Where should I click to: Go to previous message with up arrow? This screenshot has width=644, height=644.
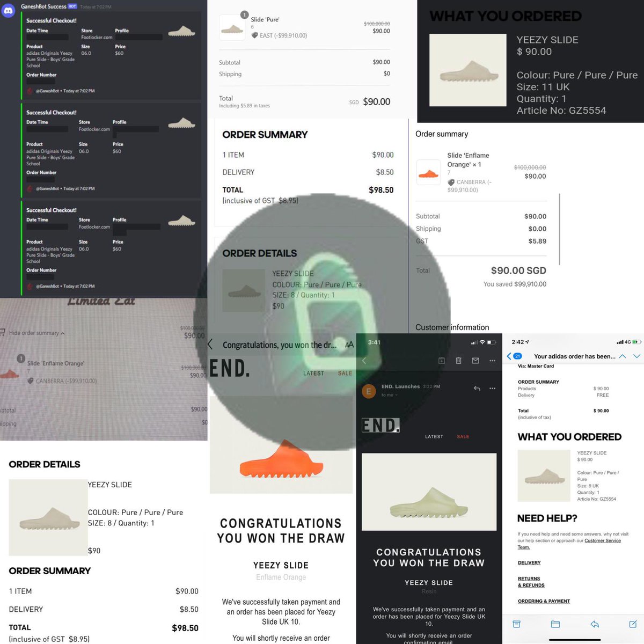click(x=623, y=356)
